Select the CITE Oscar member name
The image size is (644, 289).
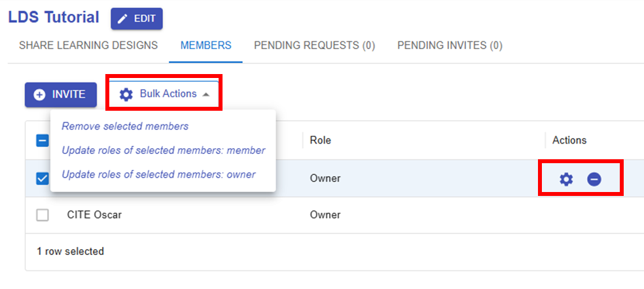pos(94,215)
